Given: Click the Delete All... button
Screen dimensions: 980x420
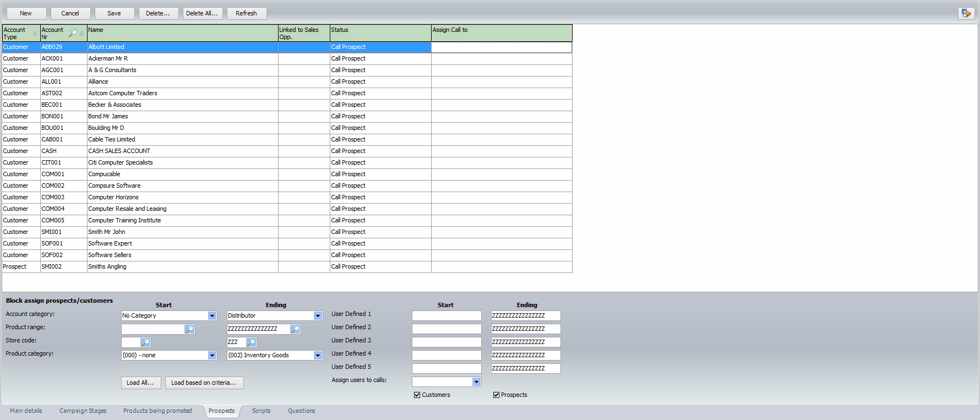Looking at the screenshot, I should click(x=202, y=13).
